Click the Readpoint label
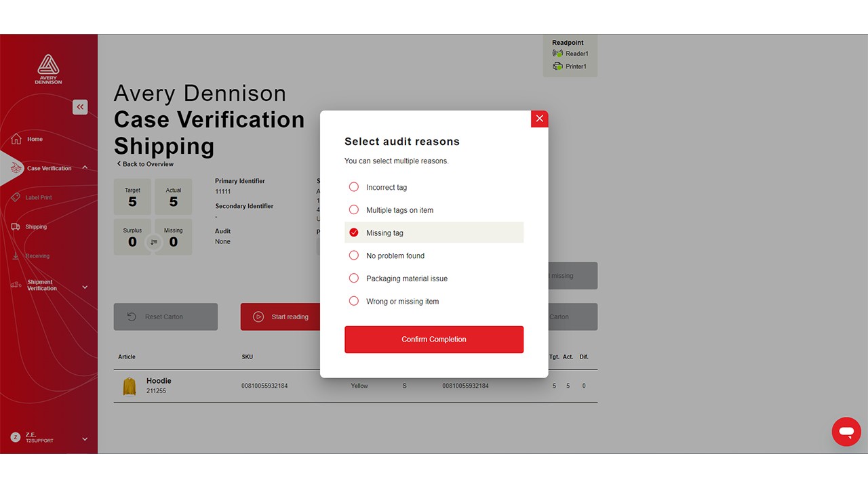The height and width of the screenshot is (488, 868). tap(568, 43)
